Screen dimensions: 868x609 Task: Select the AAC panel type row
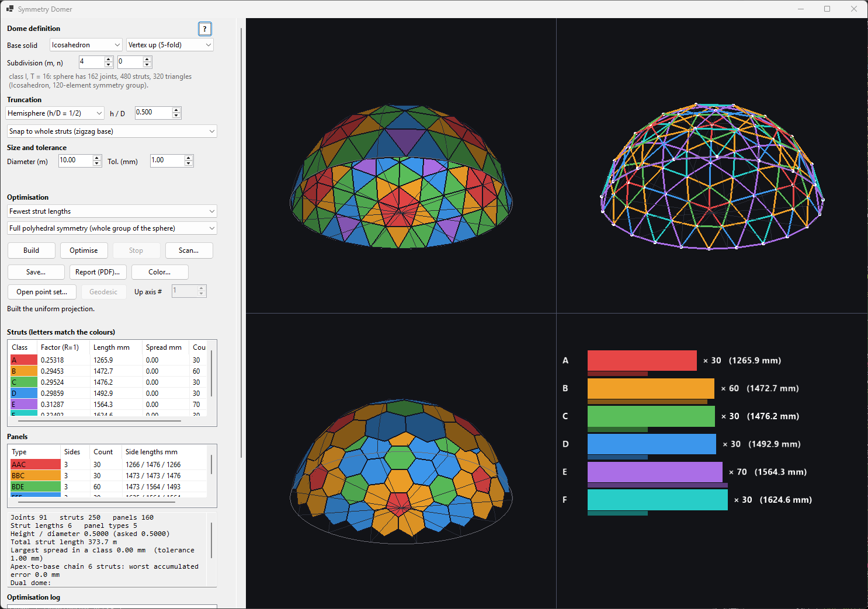tap(109, 465)
